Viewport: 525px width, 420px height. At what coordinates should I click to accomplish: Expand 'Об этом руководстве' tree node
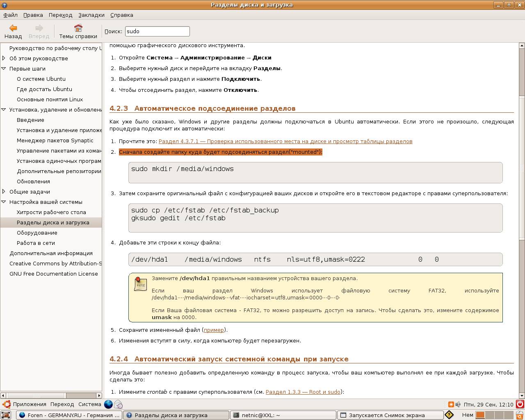(4, 58)
